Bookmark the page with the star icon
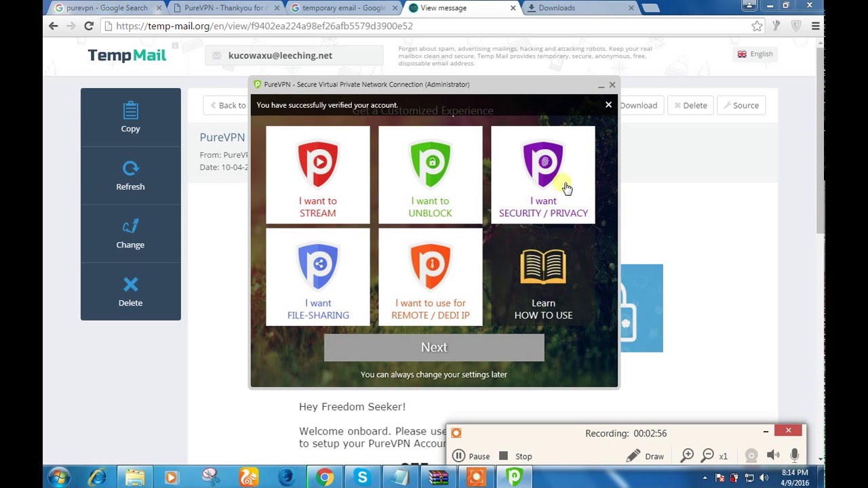This screenshot has height=488, width=868. [757, 26]
